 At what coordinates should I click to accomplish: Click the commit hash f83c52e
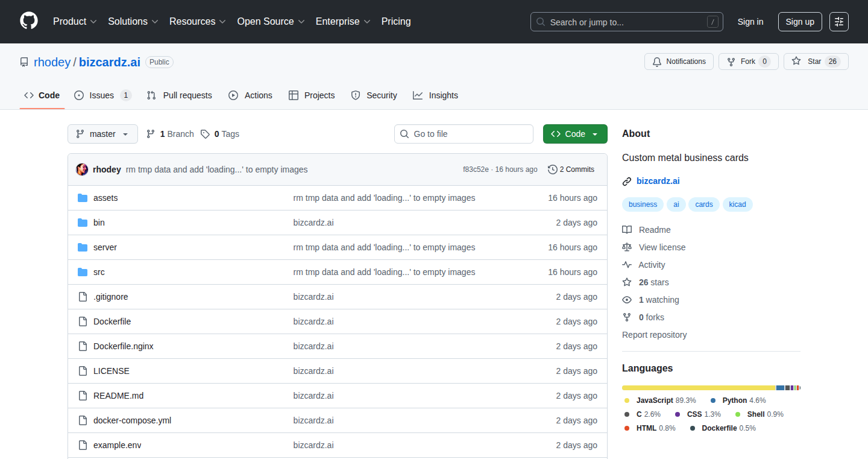476,169
